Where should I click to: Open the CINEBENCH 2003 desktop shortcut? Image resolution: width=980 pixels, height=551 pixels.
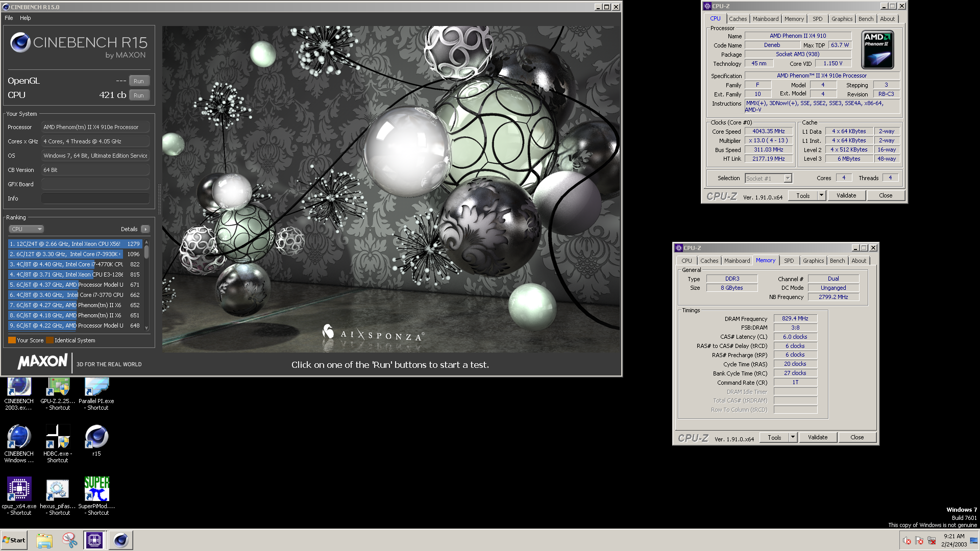pyautogui.click(x=19, y=393)
